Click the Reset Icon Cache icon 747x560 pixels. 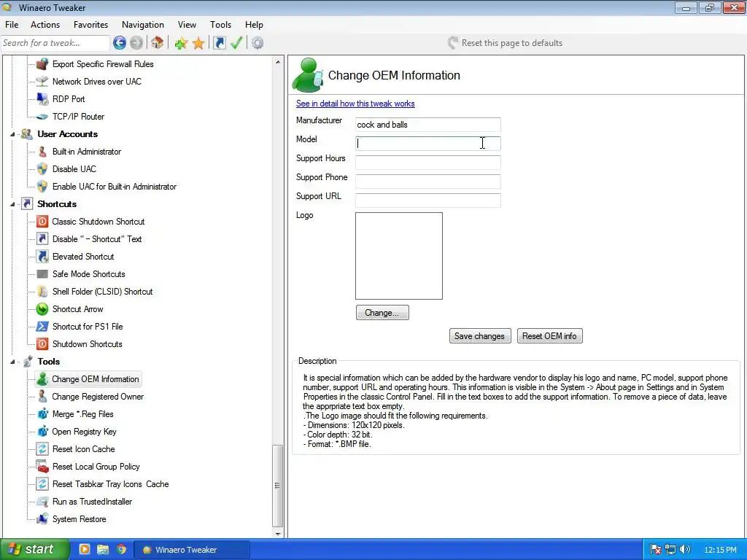(x=42, y=449)
